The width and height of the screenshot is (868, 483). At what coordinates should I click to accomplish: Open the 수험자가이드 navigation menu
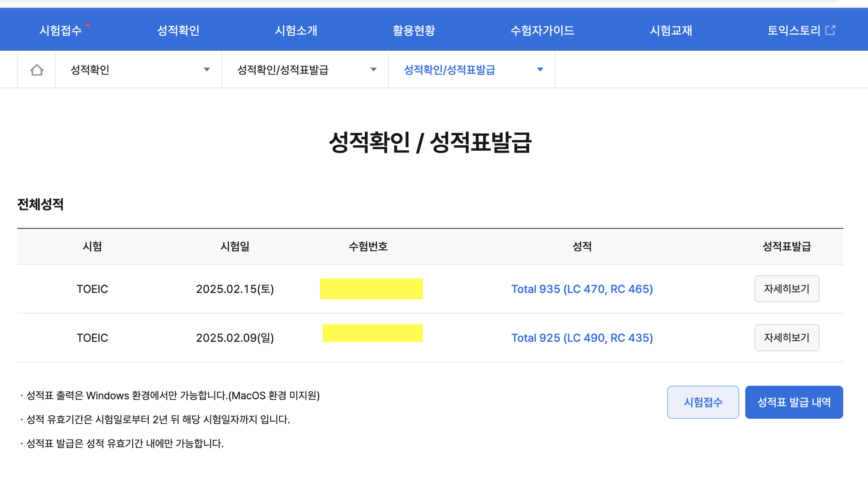[542, 30]
